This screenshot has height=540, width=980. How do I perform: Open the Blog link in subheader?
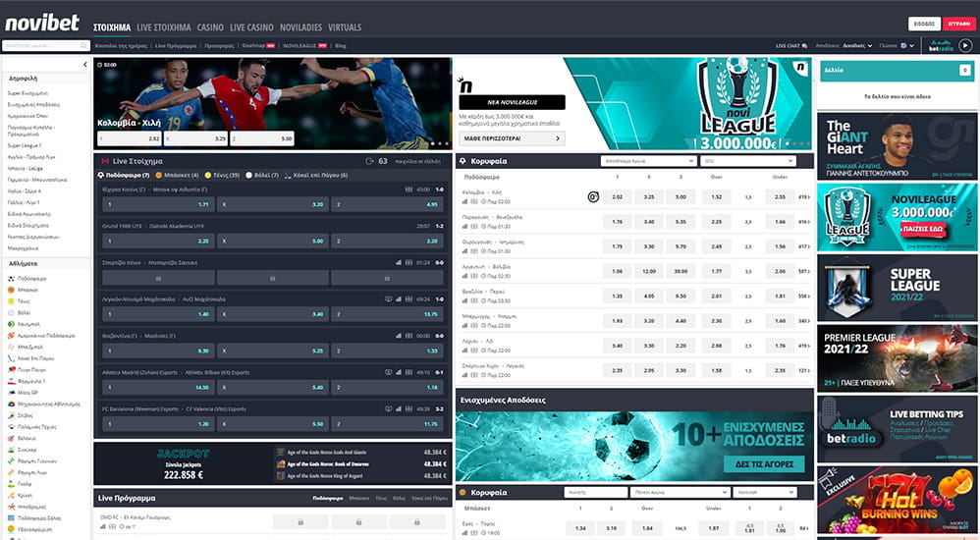coord(340,45)
